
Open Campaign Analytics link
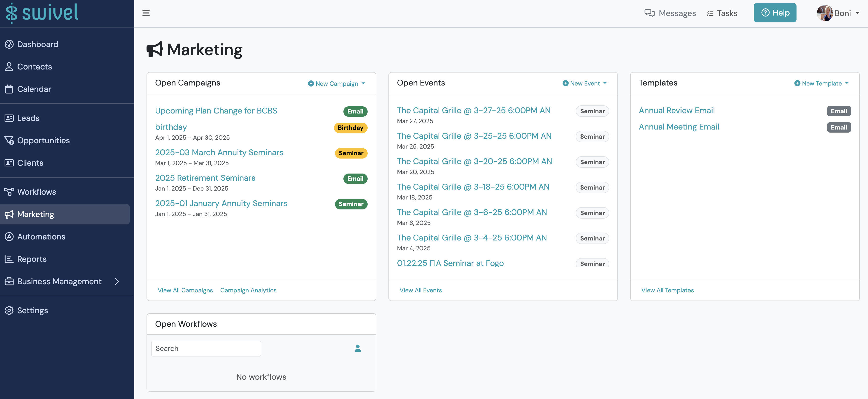point(248,290)
